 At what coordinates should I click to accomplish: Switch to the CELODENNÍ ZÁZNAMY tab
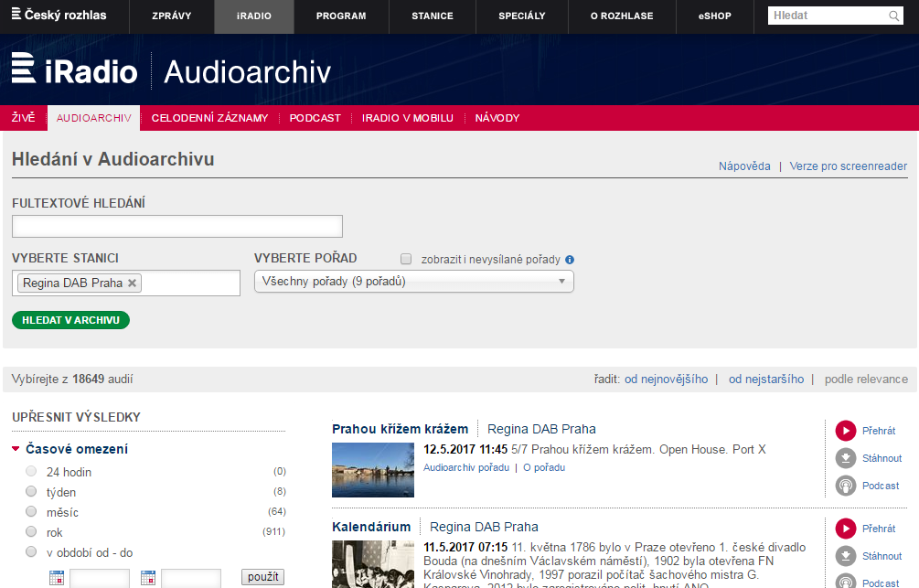(209, 118)
